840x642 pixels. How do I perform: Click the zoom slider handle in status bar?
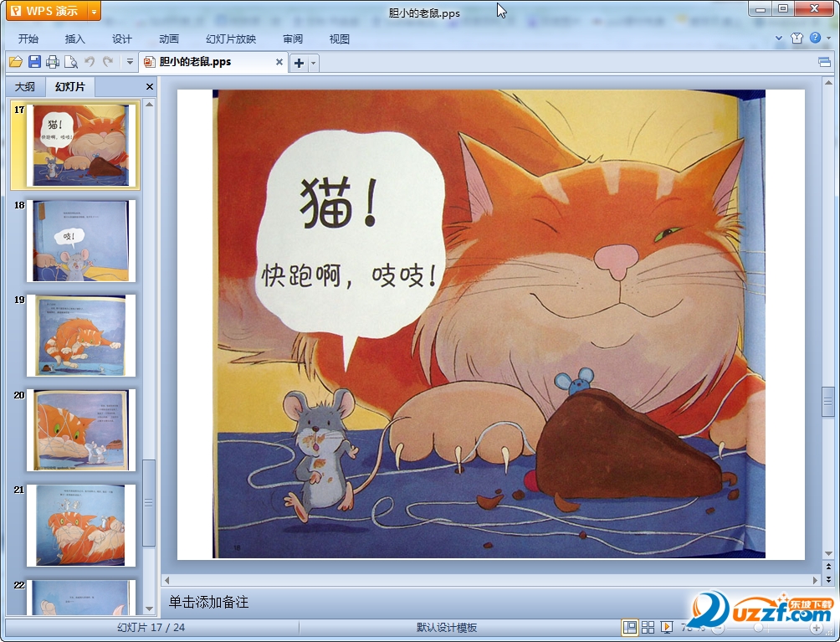point(758,627)
